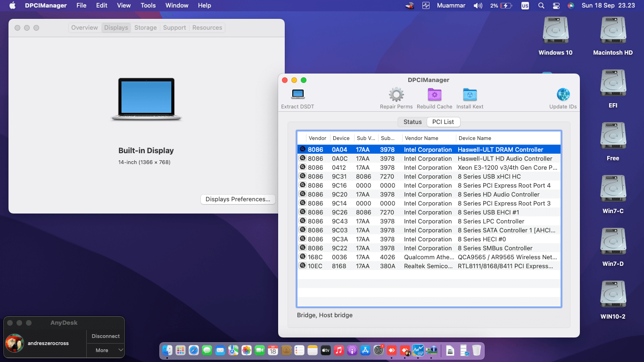Click the Update IDs globe icon
Screen dimensions: 644x362
(x=563, y=95)
